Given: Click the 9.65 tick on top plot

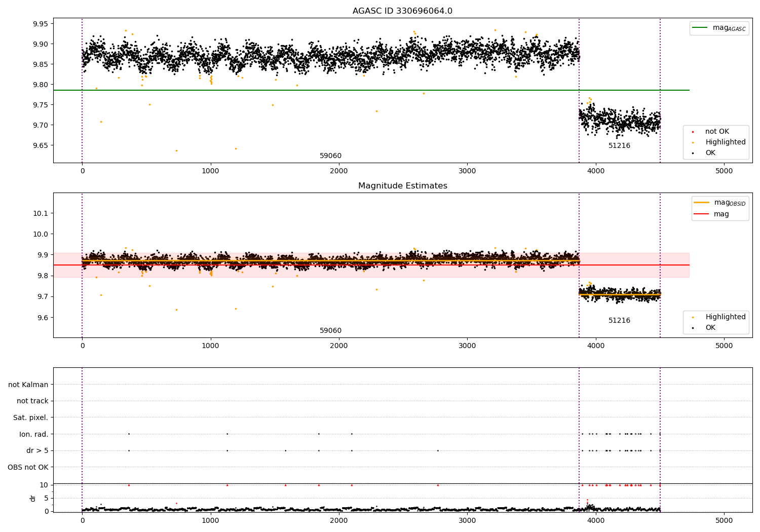Looking at the screenshot, I should [41, 146].
